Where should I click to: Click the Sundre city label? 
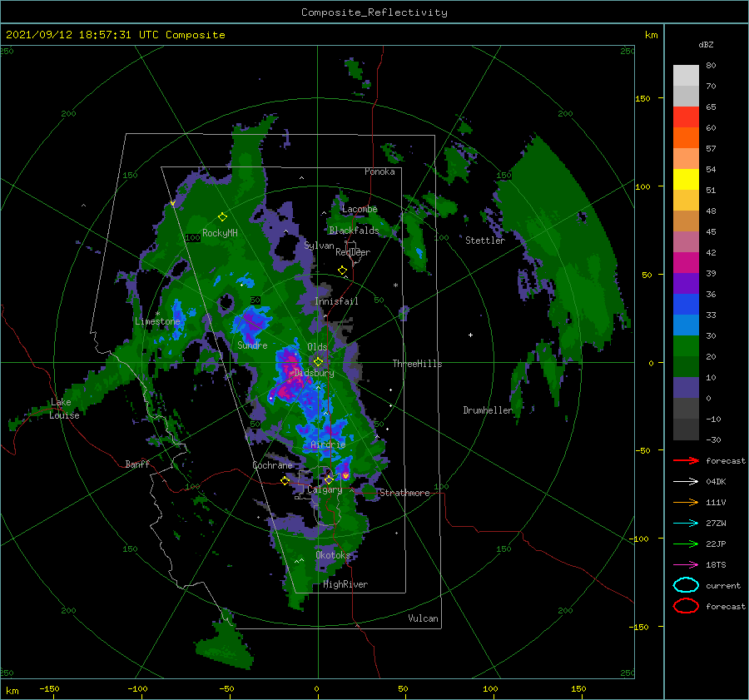(252, 345)
